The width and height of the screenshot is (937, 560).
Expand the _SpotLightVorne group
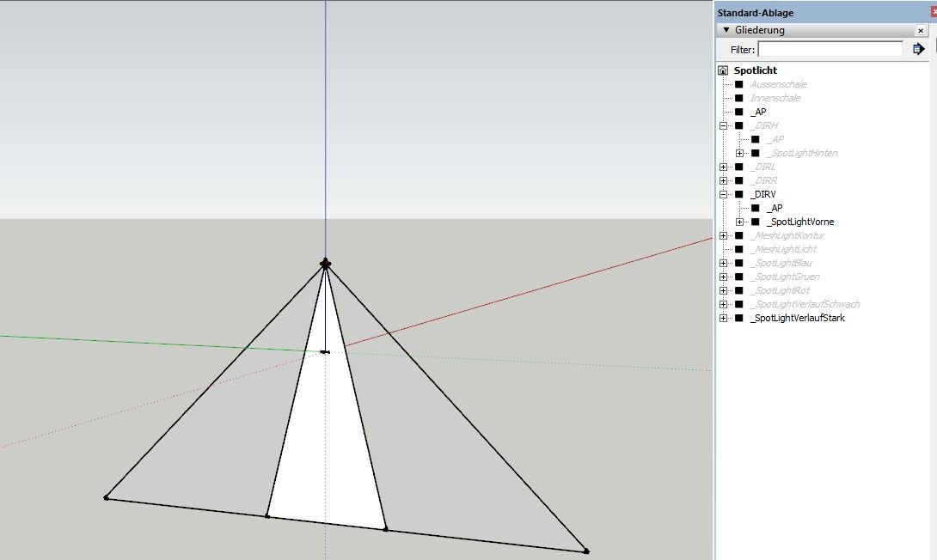[x=739, y=222]
